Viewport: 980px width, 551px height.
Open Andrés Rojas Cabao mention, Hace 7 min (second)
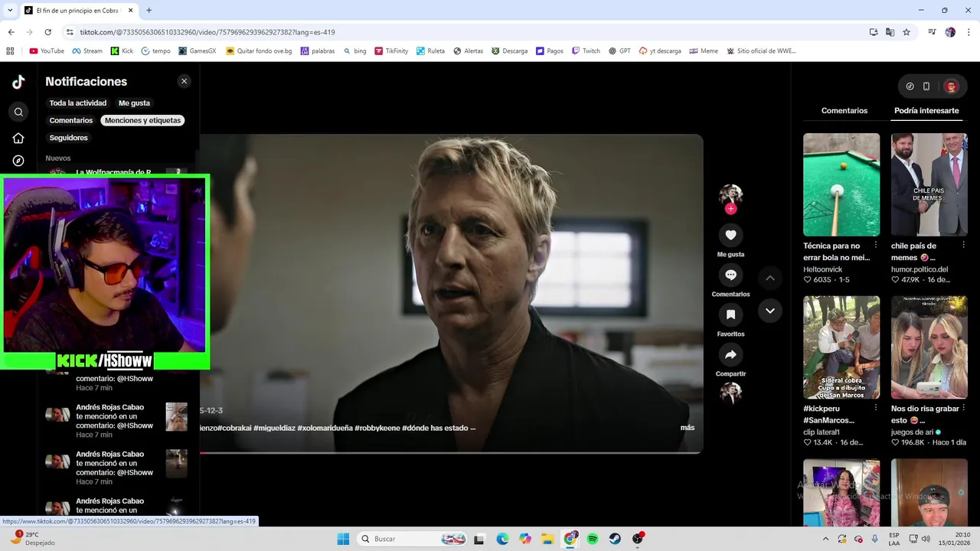click(x=116, y=468)
